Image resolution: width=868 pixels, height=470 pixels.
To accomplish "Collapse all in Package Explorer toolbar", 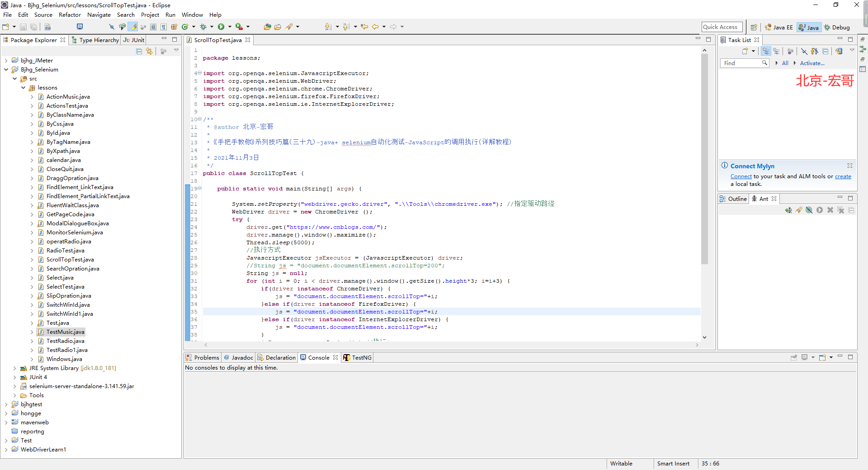I will pyautogui.click(x=139, y=52).
